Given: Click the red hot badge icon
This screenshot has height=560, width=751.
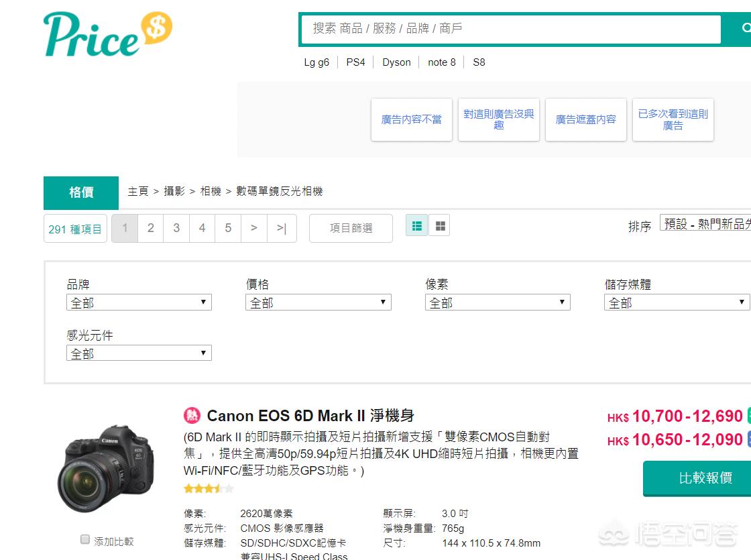Looking at the screenshot, I should (x=192, y=415).
